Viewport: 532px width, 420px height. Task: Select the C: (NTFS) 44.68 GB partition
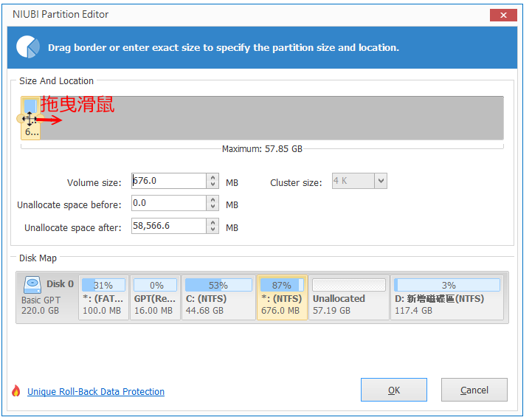point(218,297)
